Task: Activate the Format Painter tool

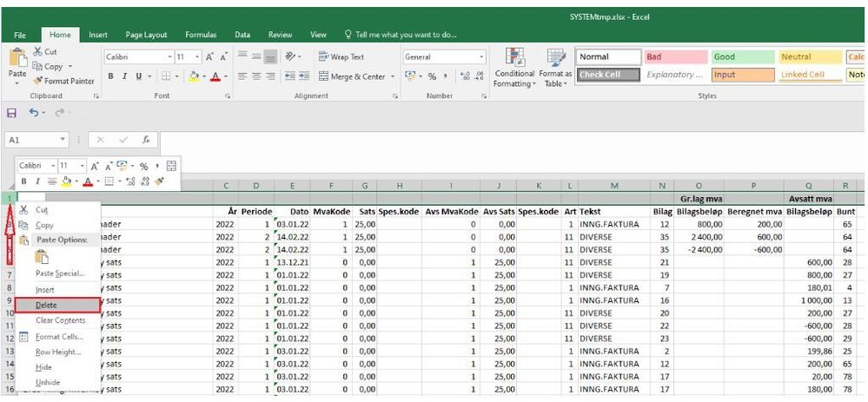Action: (x=63, y=81)
